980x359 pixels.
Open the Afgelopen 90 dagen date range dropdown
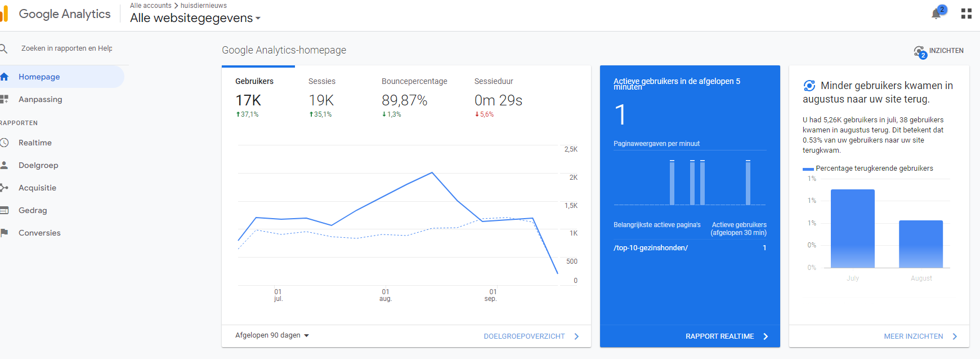pyautogui.click(x=272, y=335)
